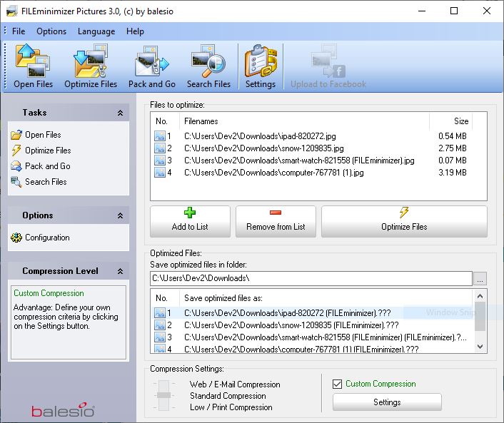Click the Open Files toolbar icon

(33, 61)
